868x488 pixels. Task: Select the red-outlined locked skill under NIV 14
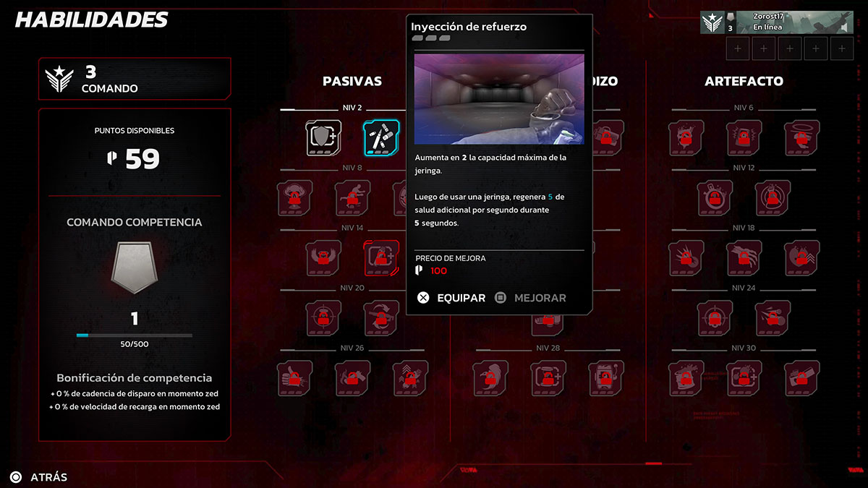click(381, 258)
